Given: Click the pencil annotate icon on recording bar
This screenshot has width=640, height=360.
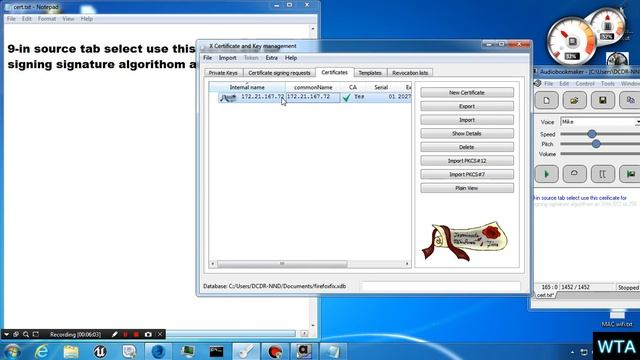Looking at the screenshot, I should [115, 334].
